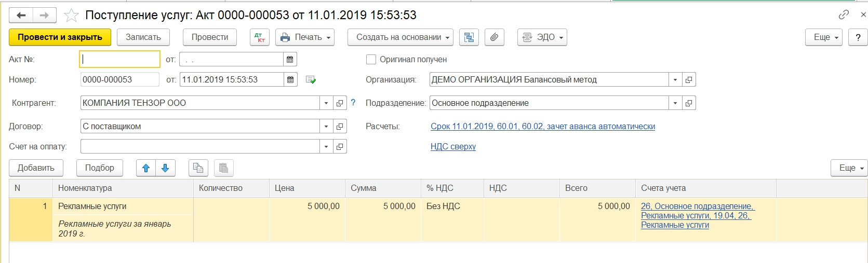Click the copy rows icon above the table
Viewport: 868px width, 263px height.
pyautogui.click(x=198, y=168)
